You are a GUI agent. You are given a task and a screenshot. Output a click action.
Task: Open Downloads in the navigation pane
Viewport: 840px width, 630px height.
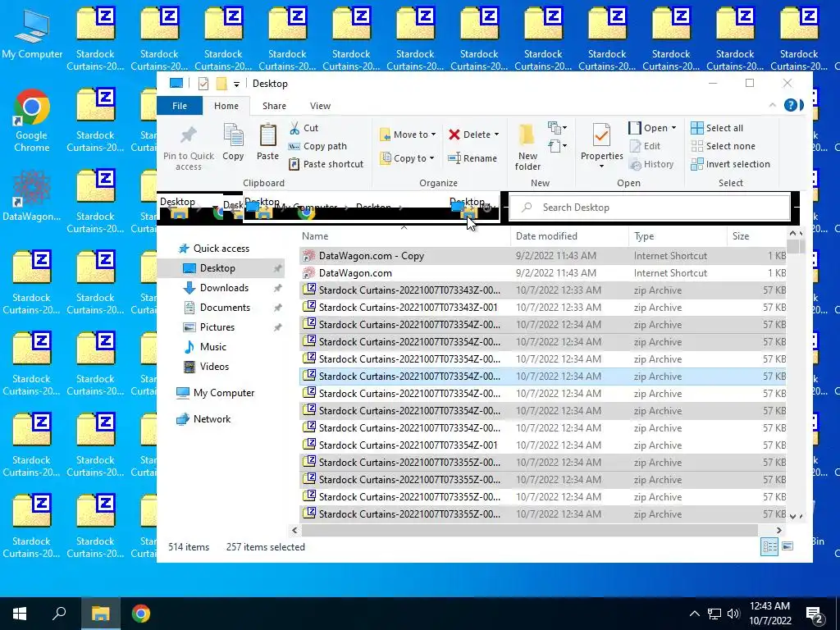coord(224,288)
